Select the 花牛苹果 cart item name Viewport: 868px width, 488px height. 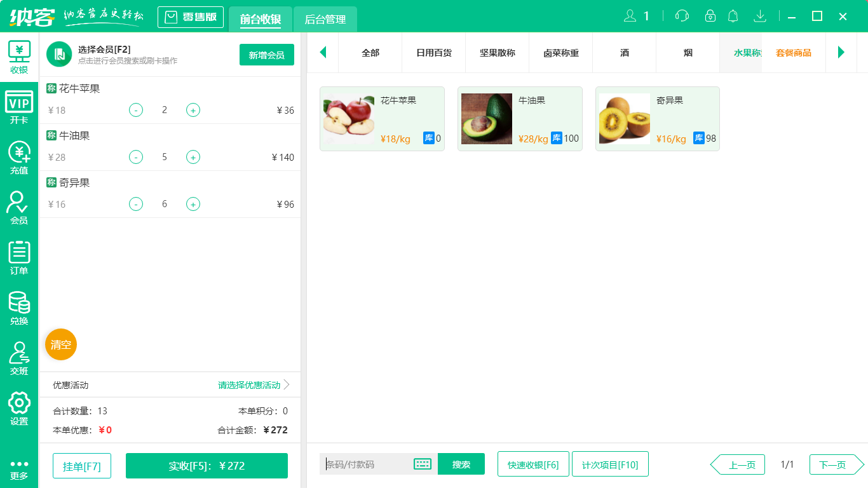click(x=79, y=89)
